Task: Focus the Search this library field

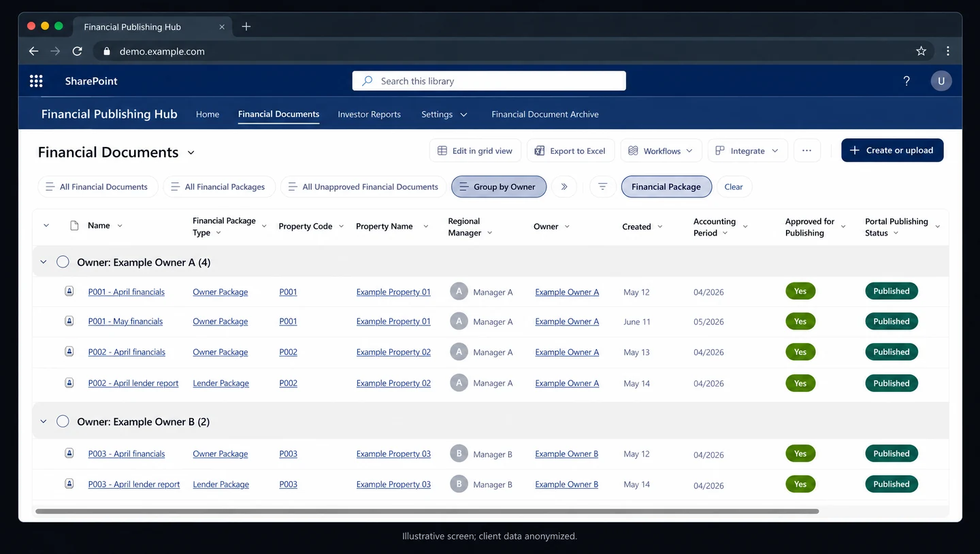Action: [489, 81]
